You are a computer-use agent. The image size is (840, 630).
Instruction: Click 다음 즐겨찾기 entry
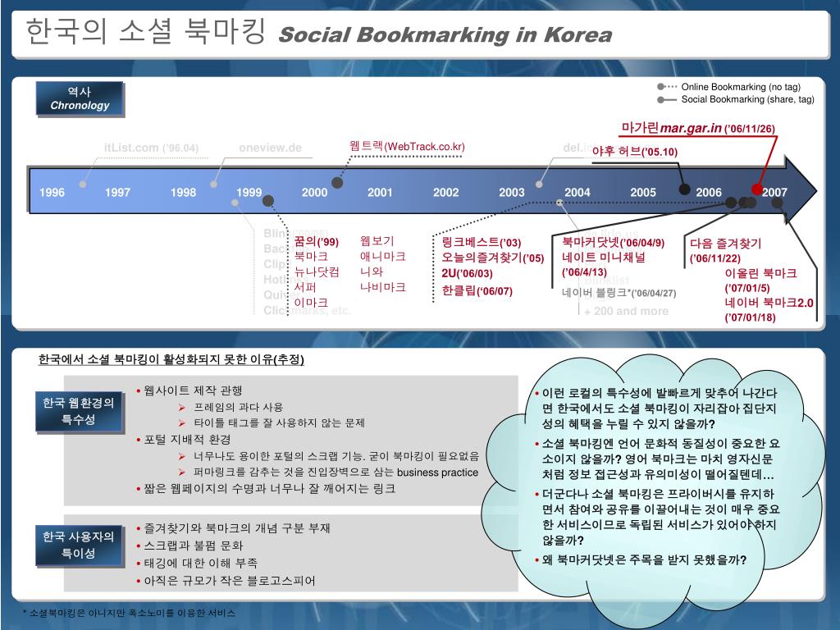[x=725, y=244]
